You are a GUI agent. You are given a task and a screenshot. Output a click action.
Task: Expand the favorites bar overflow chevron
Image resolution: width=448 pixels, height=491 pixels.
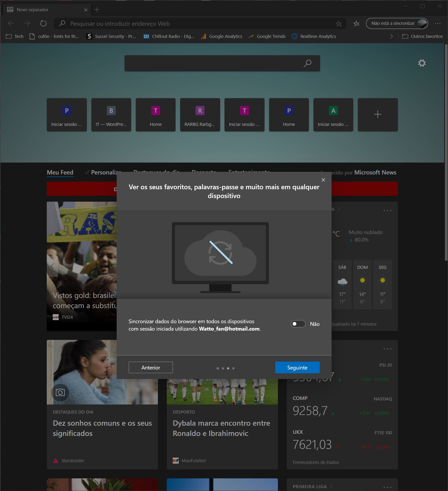(391, 36)
